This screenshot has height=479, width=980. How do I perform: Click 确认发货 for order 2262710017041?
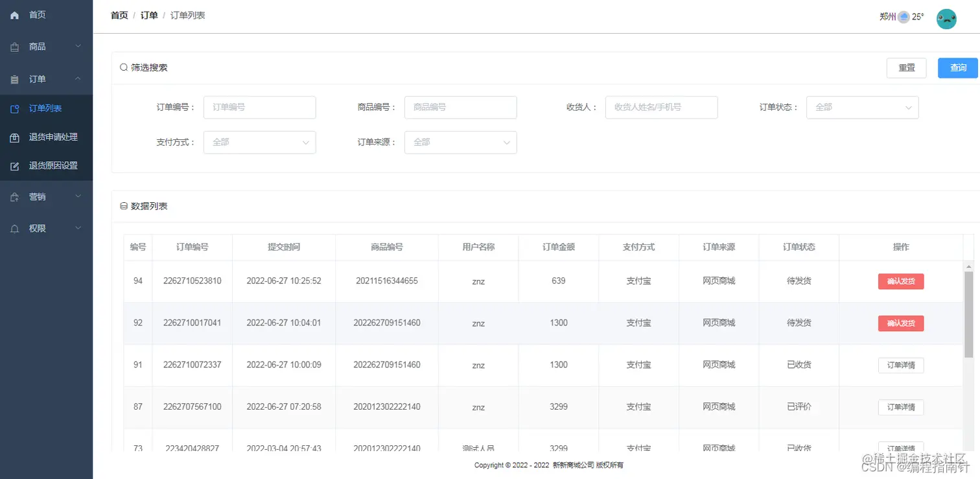(901, 323)
